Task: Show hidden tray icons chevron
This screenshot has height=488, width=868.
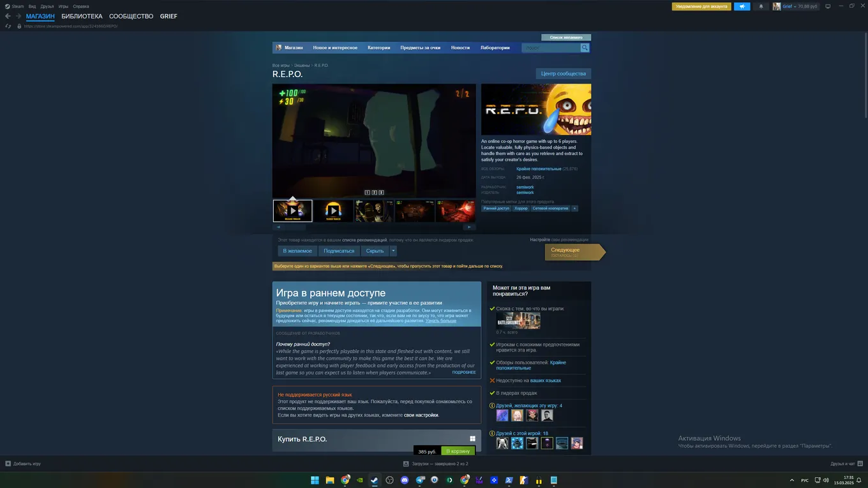Action: click(792, 480)
